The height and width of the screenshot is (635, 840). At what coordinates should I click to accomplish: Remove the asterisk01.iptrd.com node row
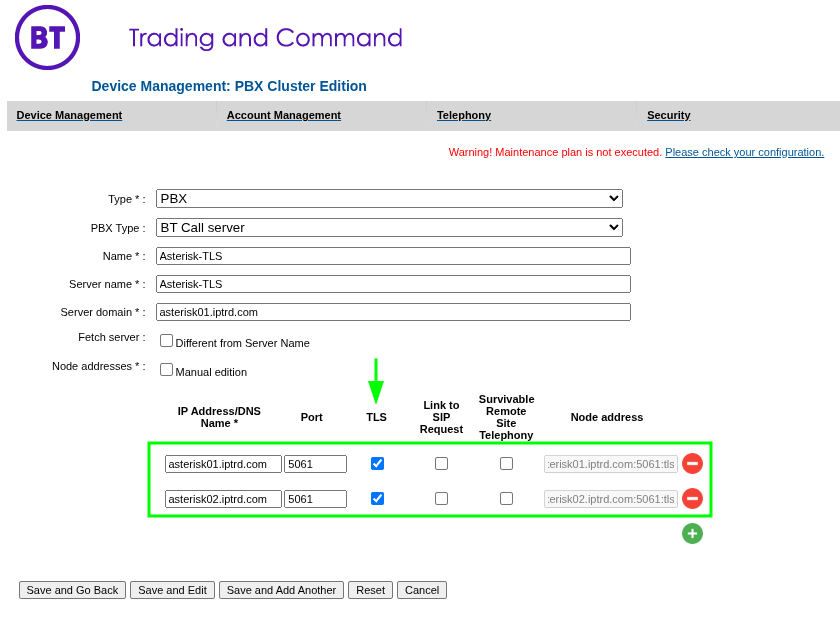[x=692, y=464]
